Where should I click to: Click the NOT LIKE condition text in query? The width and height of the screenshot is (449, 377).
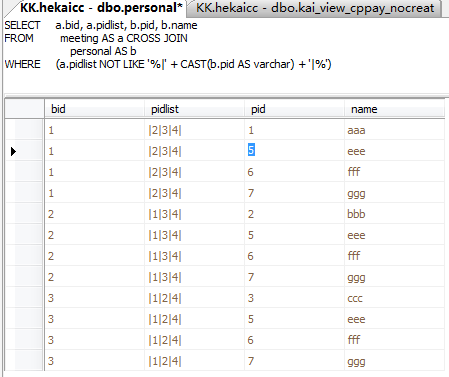click(x=193, y=64)
